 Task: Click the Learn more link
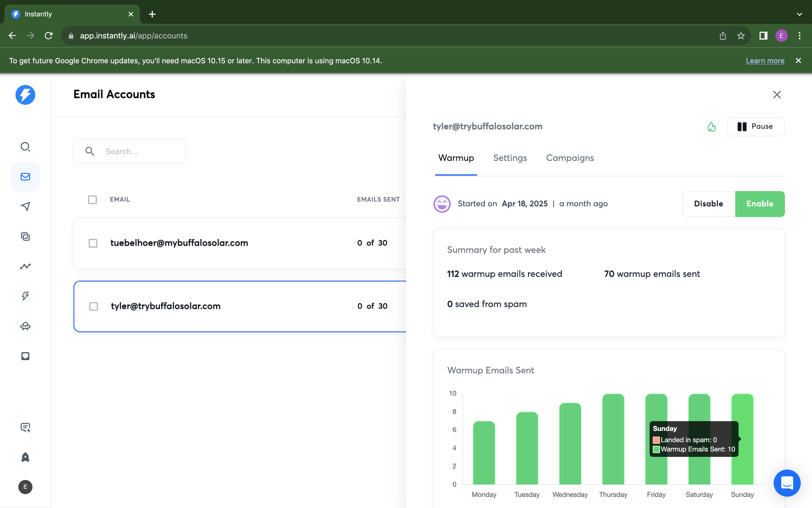(765, 61)
